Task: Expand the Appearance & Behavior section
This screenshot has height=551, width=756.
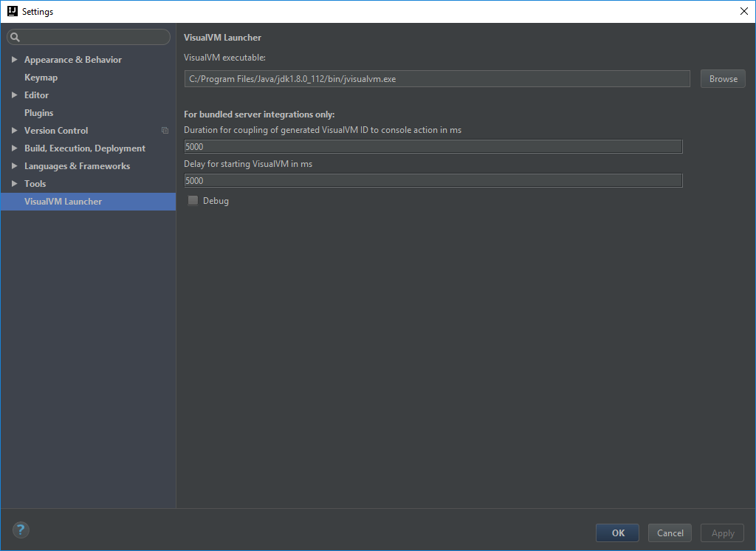Action: coord(13,59)
